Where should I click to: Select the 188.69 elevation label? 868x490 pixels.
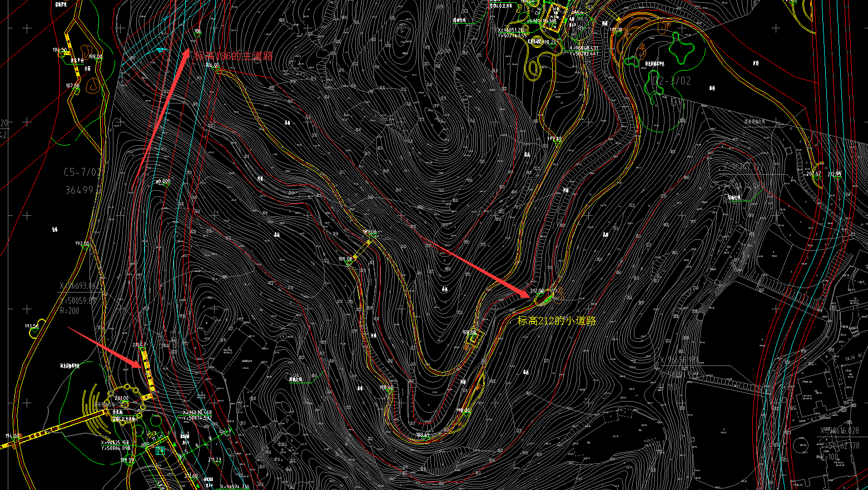(423, 435)
